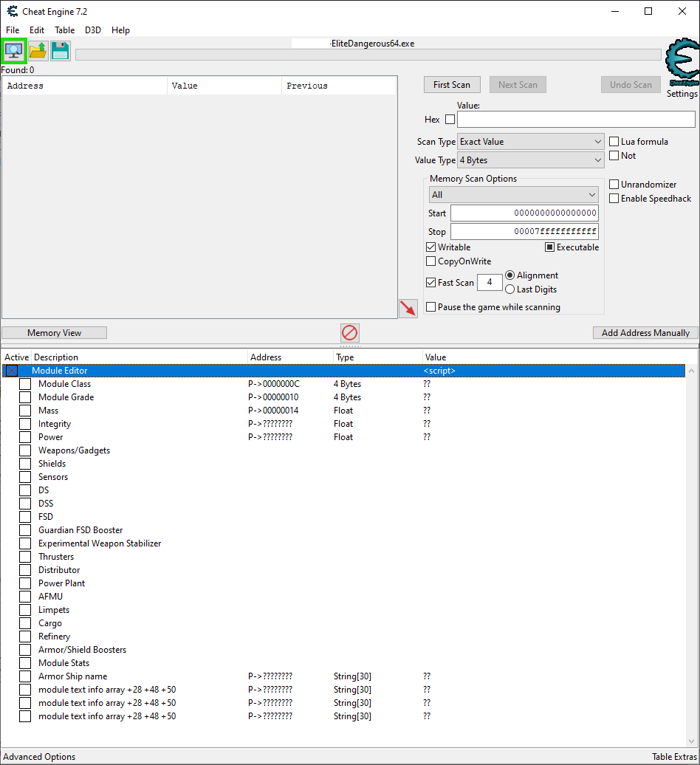This screenshot has height=765, width=700.
Task: Click the red circle clear list icon
Action: coord(349,333)
